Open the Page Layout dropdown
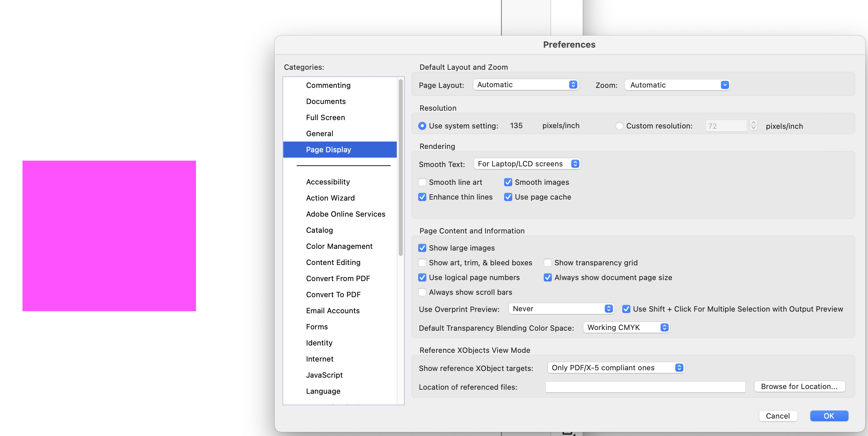Image resolution: width=868 pixels, height=436 pixels. coord(526,84)
